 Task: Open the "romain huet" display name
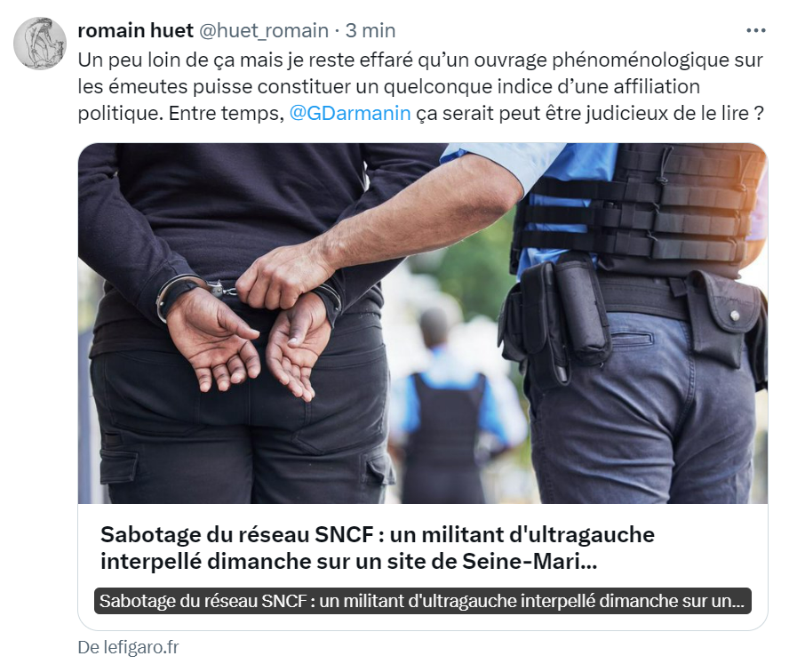(x=135, y=31)
